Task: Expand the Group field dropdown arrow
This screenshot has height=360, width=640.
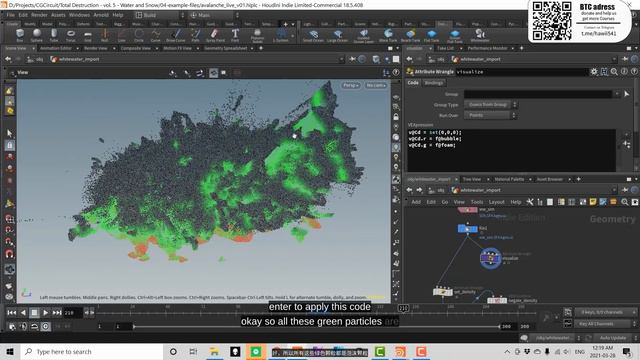Action: (616, 94)
